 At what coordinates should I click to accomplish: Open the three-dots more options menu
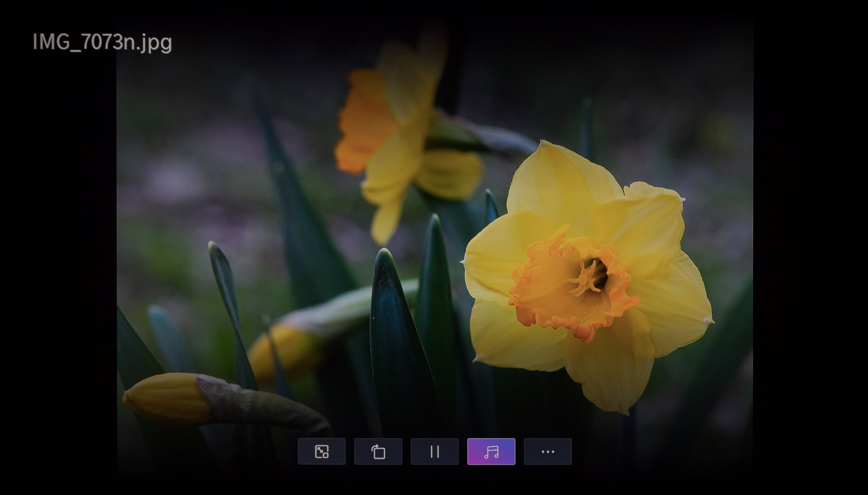click(548, 451)
